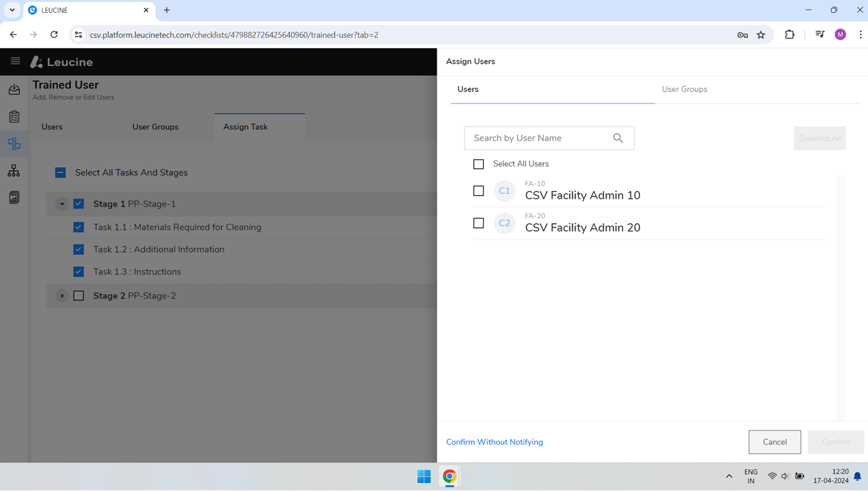Click the Cancel button

click(x=775, y=442)
